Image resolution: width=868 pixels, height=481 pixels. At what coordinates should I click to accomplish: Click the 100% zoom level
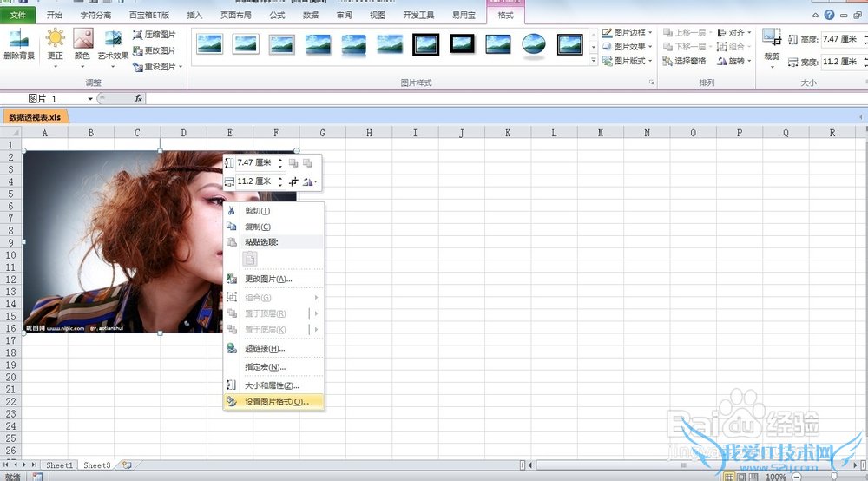point(775,477)
